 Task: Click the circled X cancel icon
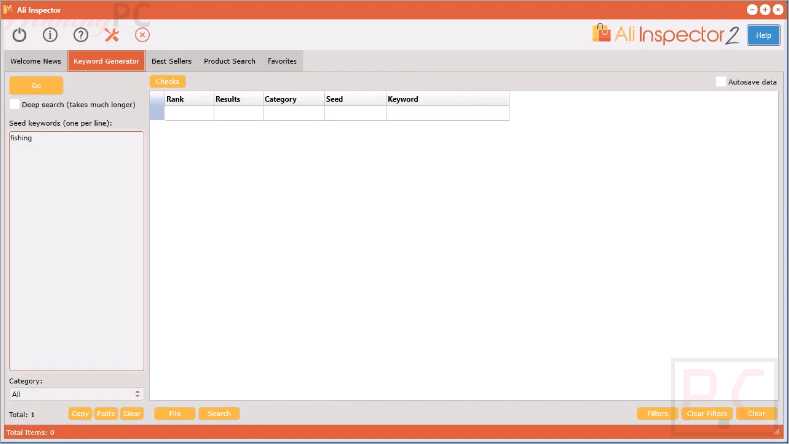coord(142,35)
